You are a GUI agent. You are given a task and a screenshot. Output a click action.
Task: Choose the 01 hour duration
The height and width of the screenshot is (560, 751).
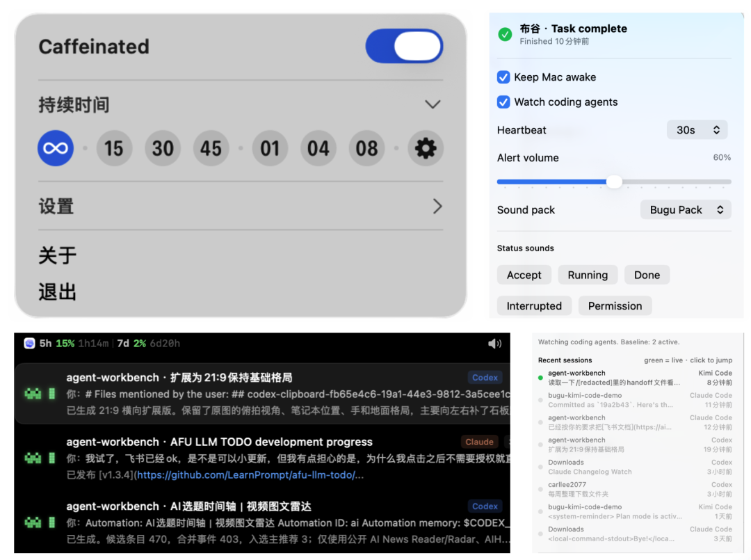coord(270,148)
